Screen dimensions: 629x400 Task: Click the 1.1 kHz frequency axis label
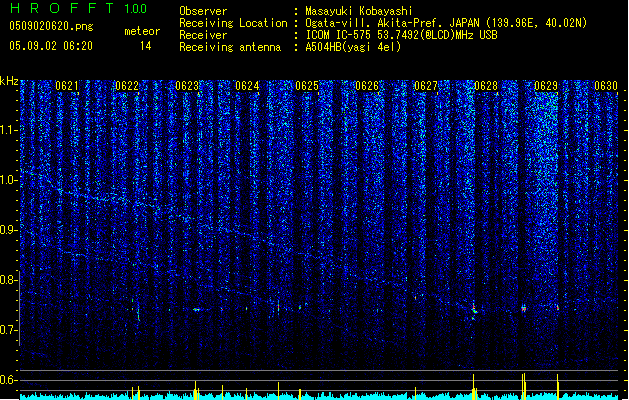[x=9, y=130]
